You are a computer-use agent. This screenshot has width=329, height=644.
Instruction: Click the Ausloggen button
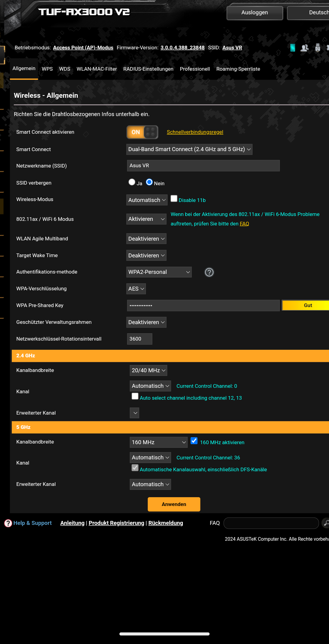(255, 13)
